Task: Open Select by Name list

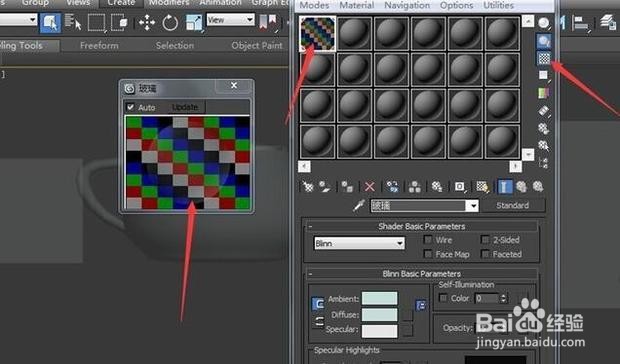Action: point(73,23)
